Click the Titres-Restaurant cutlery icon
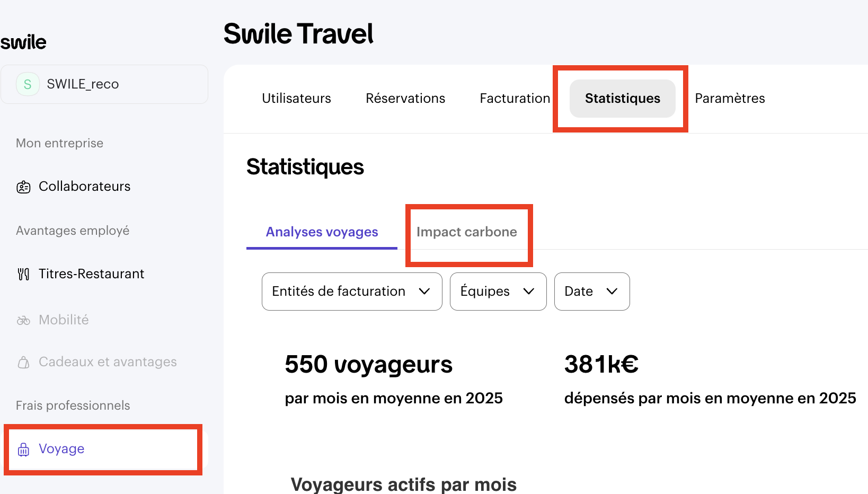 (23, 274)
